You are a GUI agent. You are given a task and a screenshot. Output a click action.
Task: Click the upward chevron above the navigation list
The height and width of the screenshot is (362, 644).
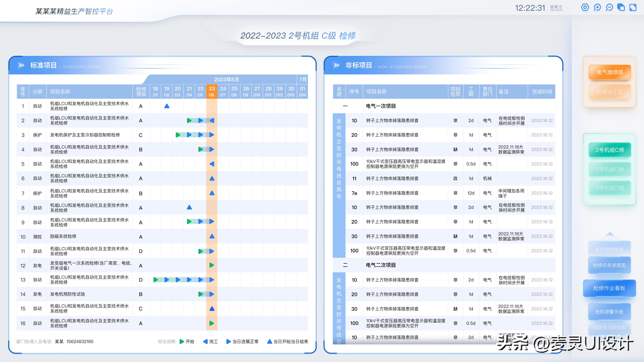pos(610,234)
